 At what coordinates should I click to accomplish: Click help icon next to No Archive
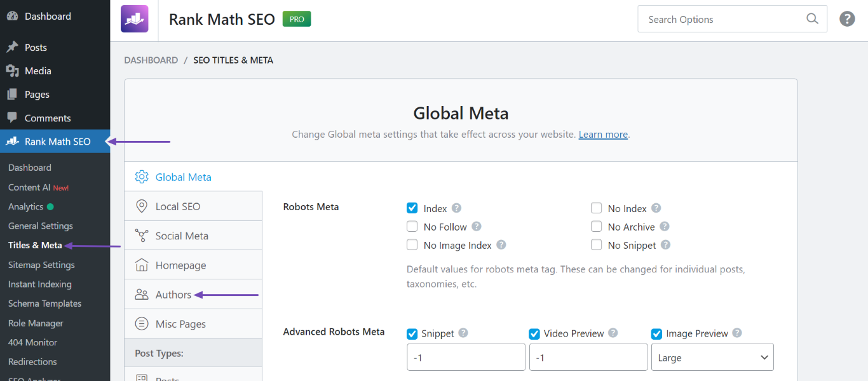tap(665, 227)
